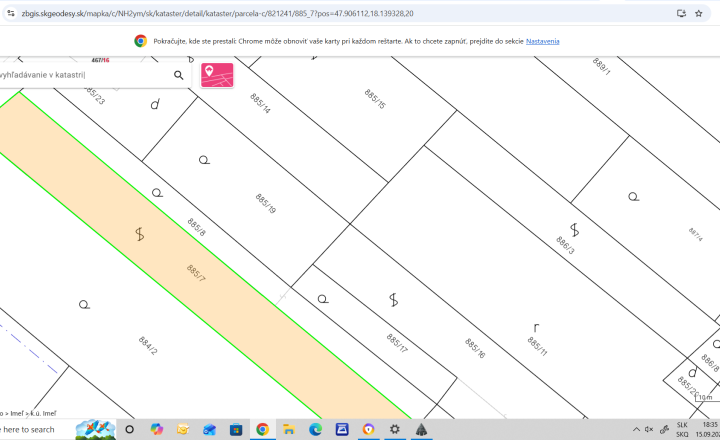Click the parrots search highlight image
Image resolution: width=720 pixels, height=440 pixels.
click(x=96, y=430)
